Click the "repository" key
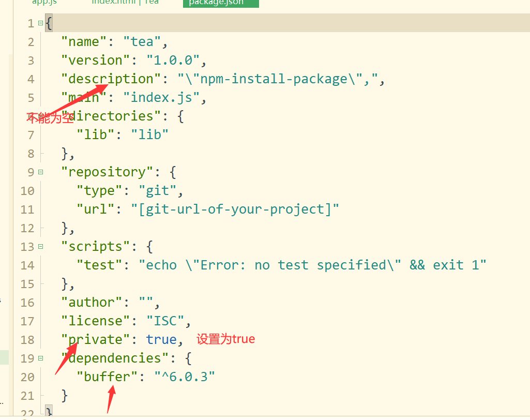 107,172
